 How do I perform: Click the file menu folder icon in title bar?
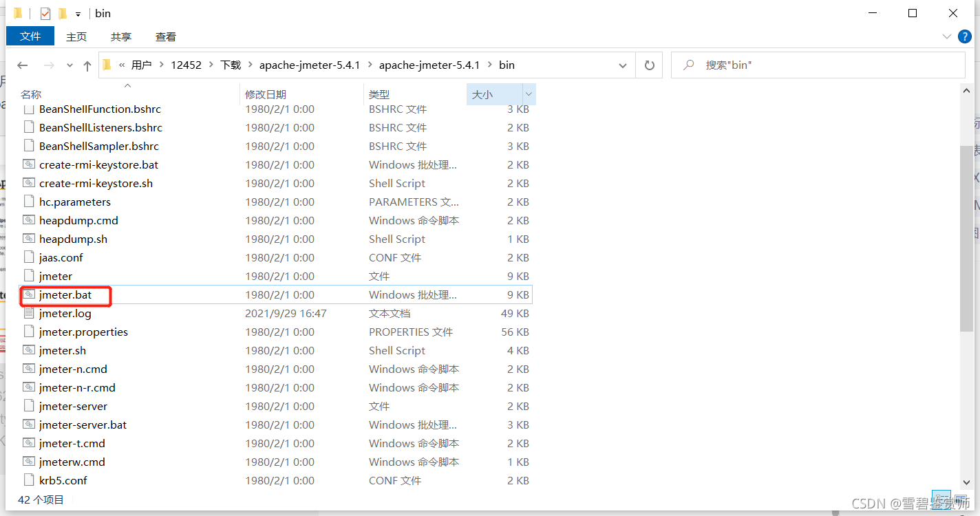click(18, 13)
